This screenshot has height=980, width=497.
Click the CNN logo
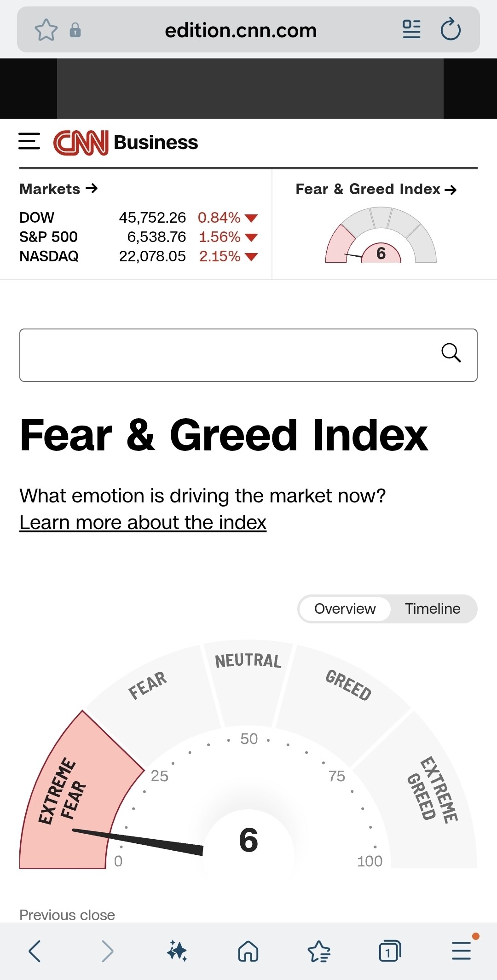pos(81,143)
